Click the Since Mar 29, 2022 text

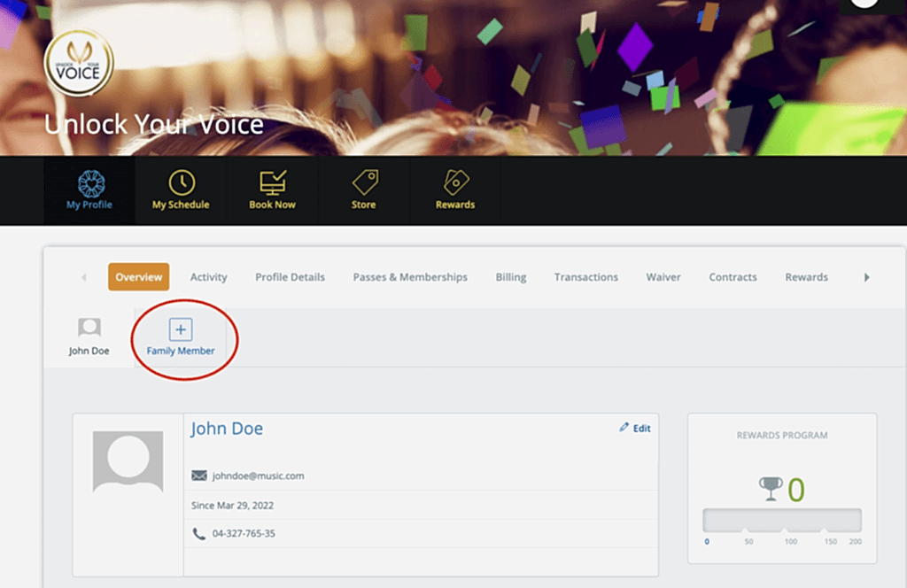pos(233,506)
